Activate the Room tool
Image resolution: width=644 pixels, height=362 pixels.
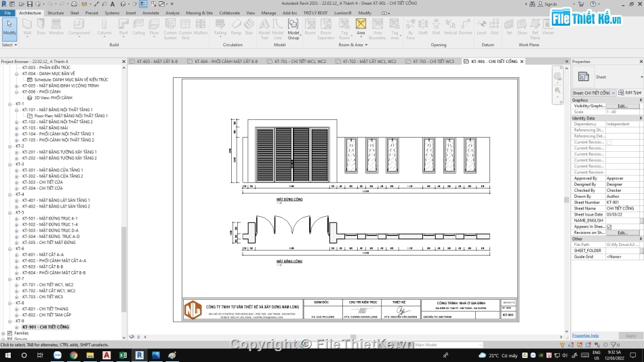pos(310,28)
